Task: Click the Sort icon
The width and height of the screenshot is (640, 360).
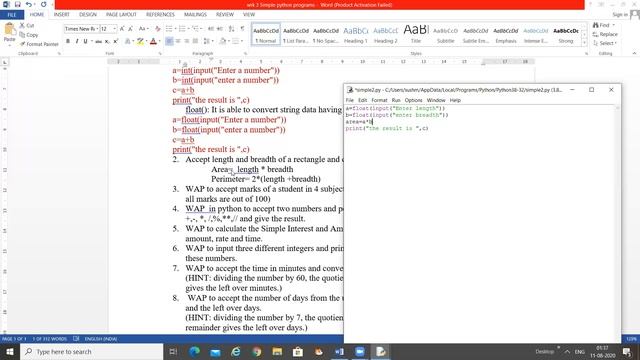Action: point(231,29)
